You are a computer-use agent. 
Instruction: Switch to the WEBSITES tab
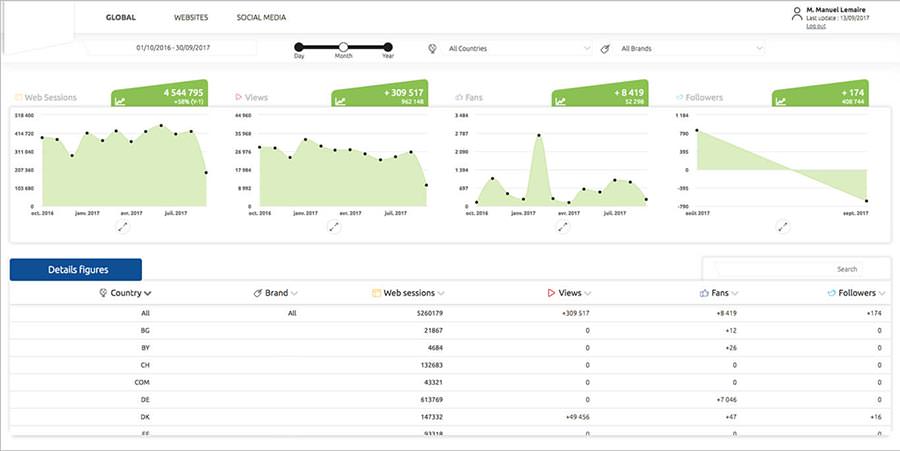click(x=191, y=17)
